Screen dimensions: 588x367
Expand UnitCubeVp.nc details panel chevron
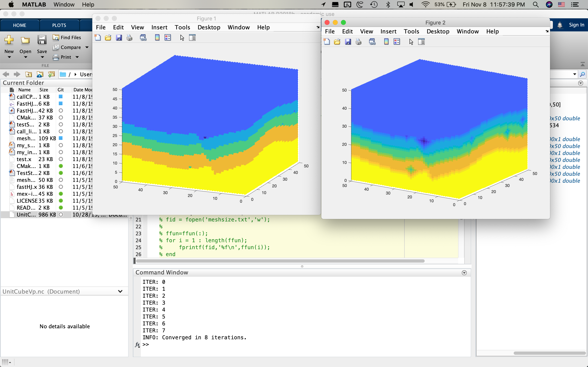click(120, 291)
